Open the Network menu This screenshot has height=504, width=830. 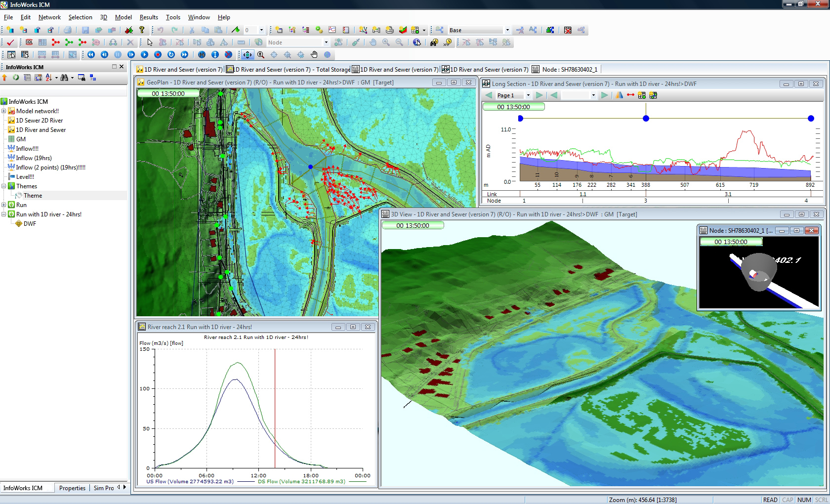coord(49,17)
